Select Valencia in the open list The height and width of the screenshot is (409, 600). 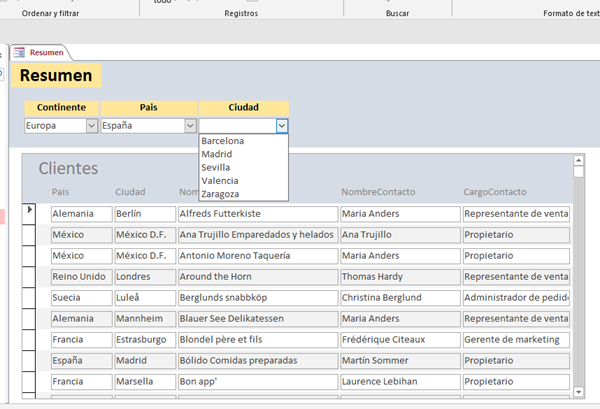pos(219,181)
